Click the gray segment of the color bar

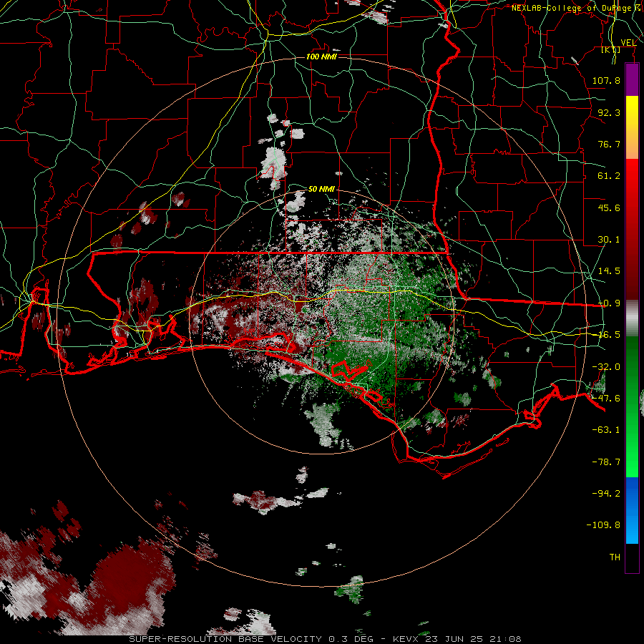click(632, 318)
